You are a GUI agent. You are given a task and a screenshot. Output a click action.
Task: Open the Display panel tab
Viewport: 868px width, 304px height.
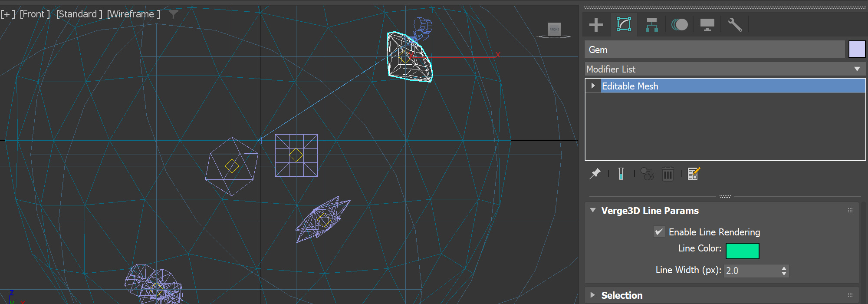[x=707, y=24]
